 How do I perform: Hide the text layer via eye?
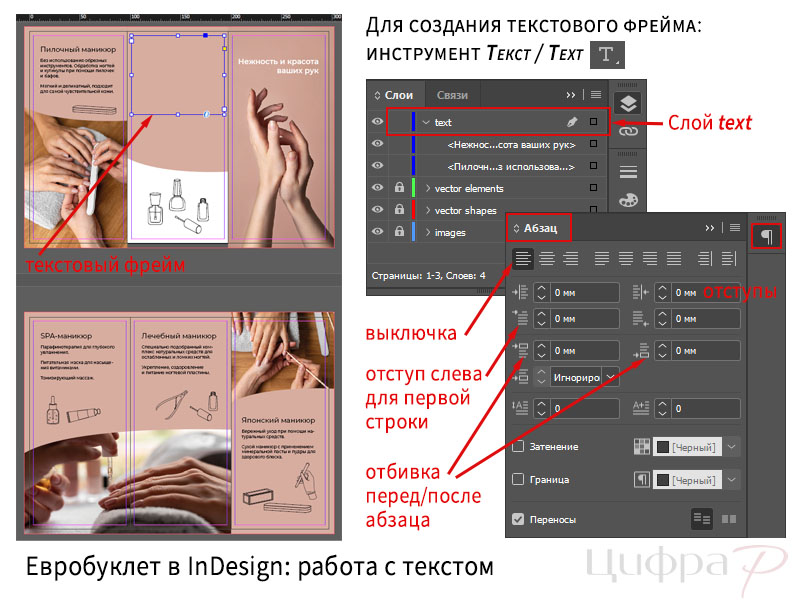[x=377, y=121]
